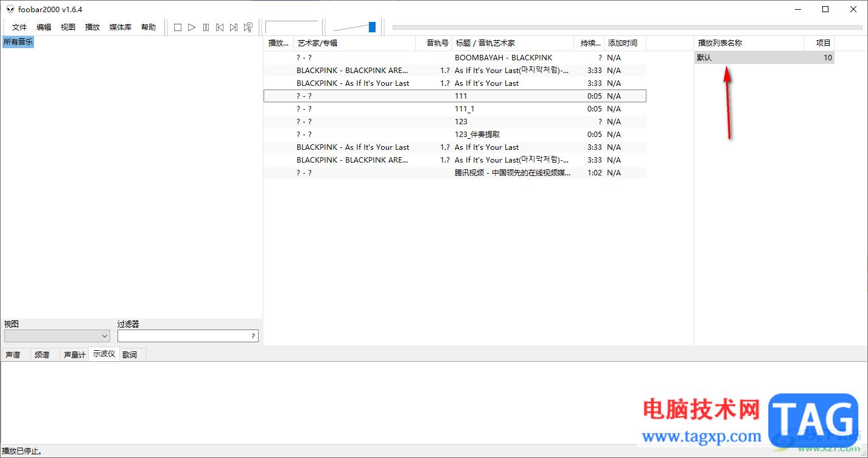The image size is (868, 458).
Task: Sort by the 添加时间 column header
Action: click(x=625, y=43)
